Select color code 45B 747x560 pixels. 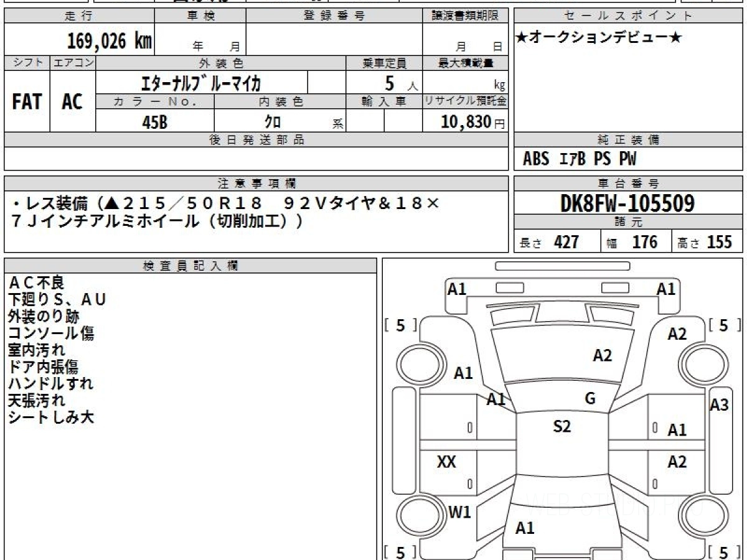pyautogui.click(x=155, y=122)
